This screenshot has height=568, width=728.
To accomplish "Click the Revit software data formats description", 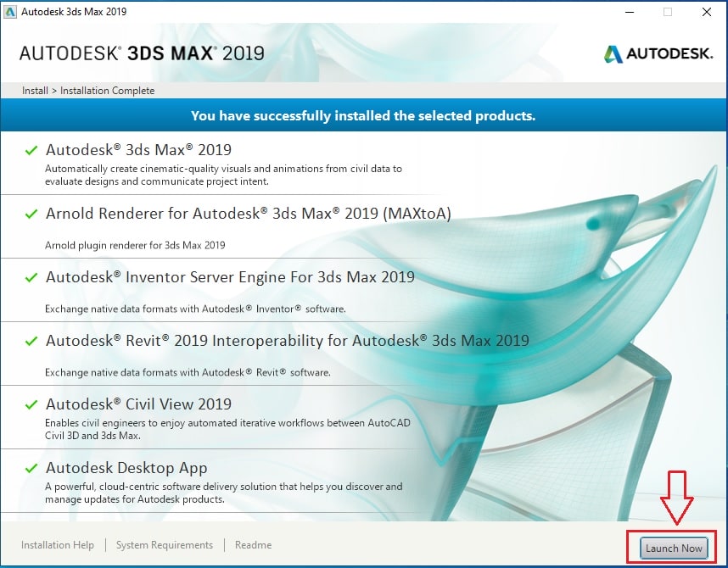I will click(188, 372).
